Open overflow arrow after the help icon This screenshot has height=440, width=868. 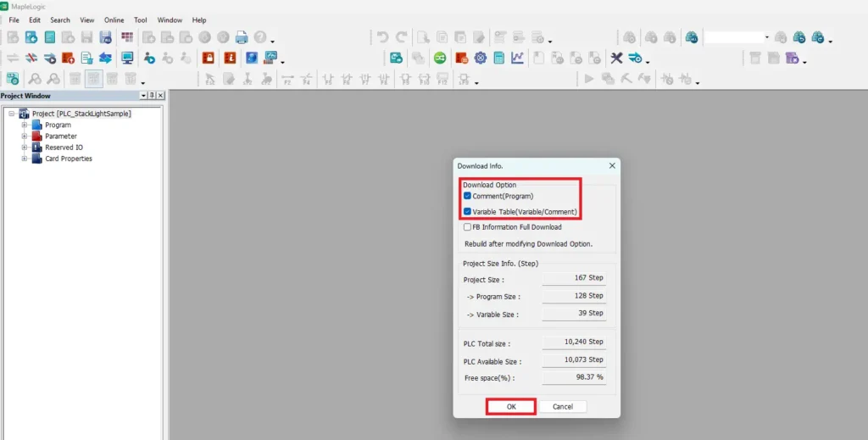pyautogui.click(x=272, y=41)
